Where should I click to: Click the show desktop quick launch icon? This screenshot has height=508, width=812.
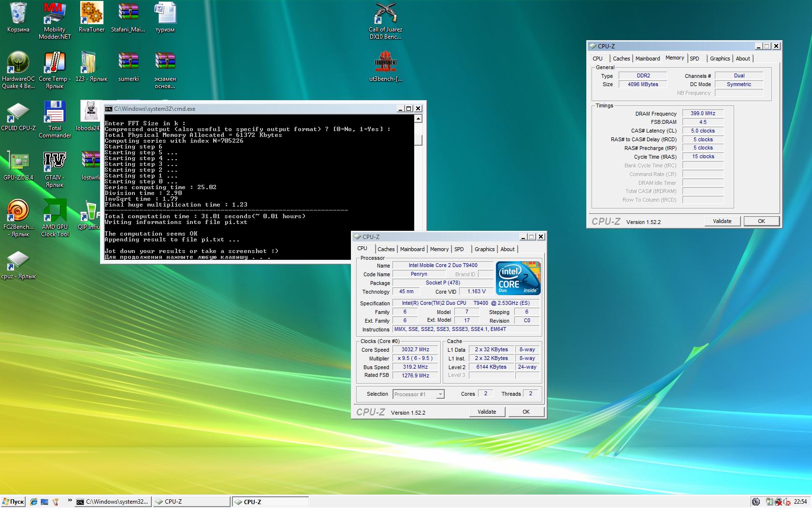coord(44,502)
